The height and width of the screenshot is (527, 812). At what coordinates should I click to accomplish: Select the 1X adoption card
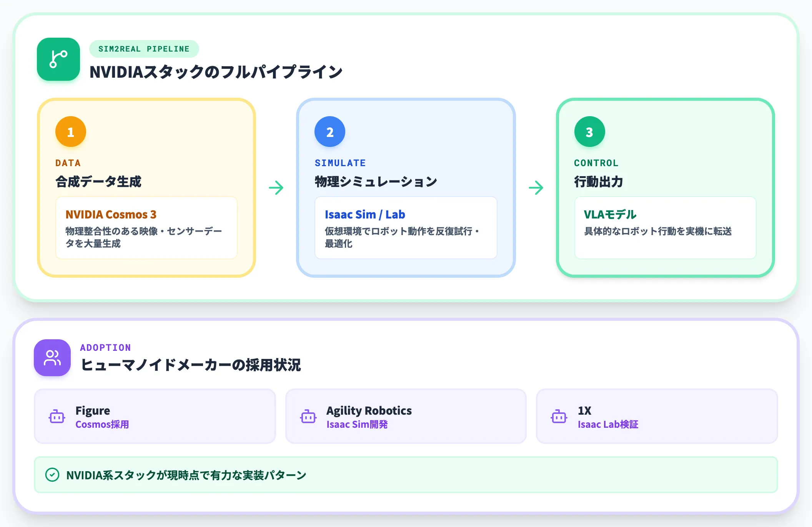(x=657, y=416)
